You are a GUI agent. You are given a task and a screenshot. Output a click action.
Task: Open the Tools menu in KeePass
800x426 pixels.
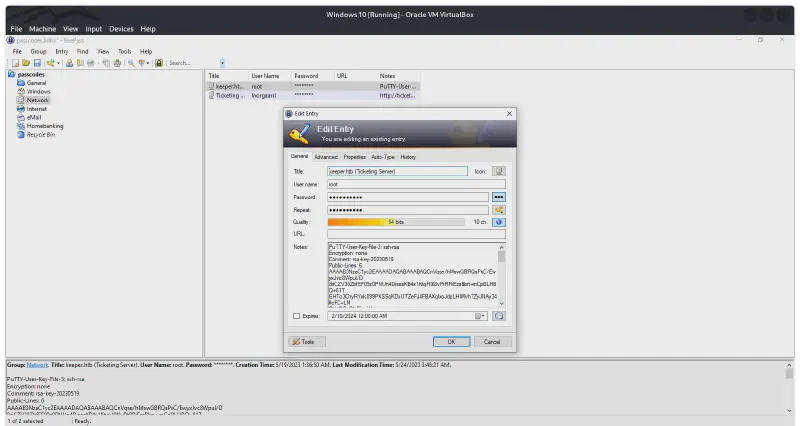point(124,51)
